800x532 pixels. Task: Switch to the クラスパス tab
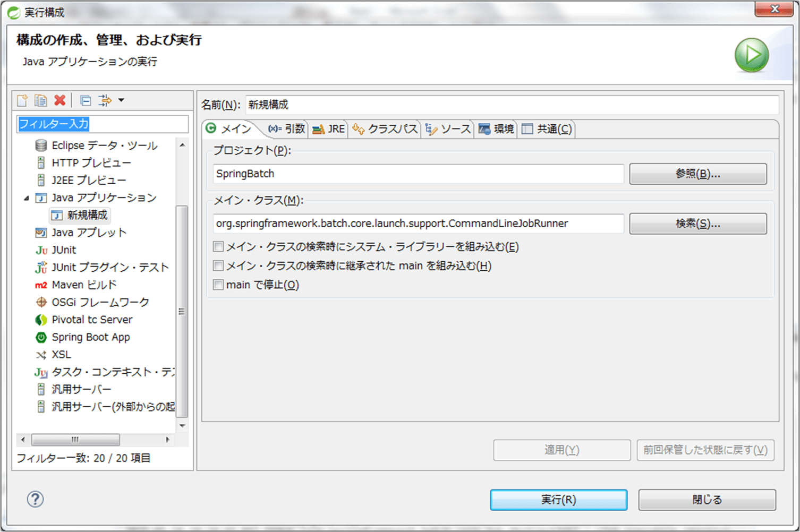385,129
